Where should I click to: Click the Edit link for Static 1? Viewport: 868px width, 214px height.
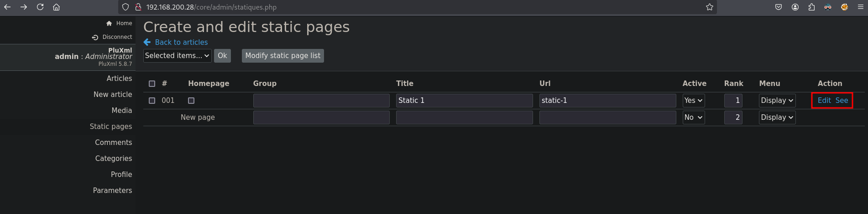(x=824, y=101)
